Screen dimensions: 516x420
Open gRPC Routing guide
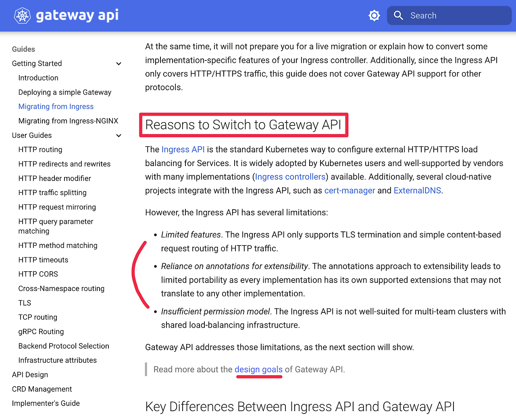(x=41, y=332)
